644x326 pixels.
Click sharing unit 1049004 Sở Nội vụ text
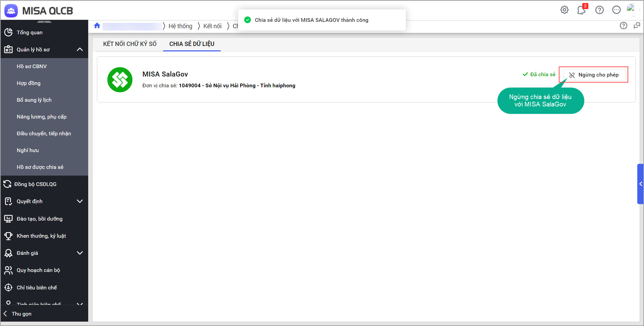(237, 86)
